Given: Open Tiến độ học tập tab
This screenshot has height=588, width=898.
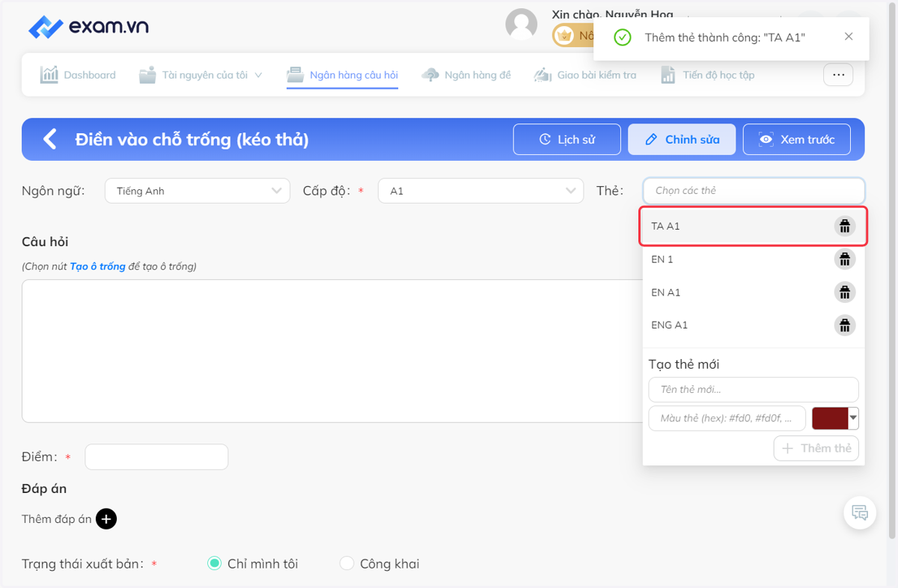Looking at the screenshot, I should pos(708,75).
